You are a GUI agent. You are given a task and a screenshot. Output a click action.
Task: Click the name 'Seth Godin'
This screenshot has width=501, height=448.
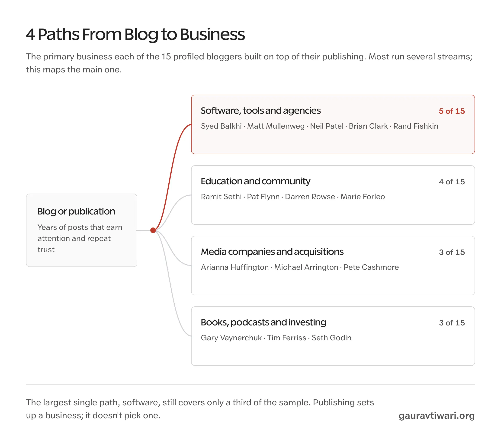click(331, 338)
